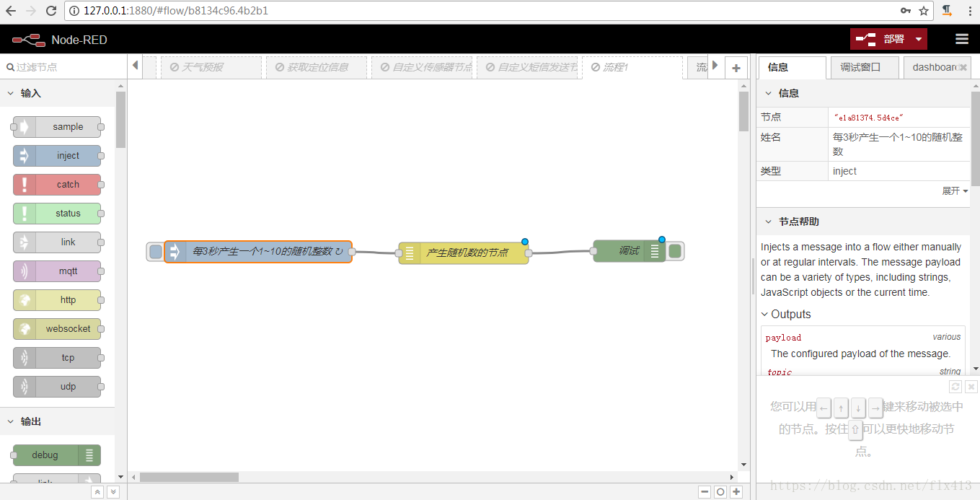980x500 pixels.
Task: Close the tips box
Action: (x=971, y=387)
